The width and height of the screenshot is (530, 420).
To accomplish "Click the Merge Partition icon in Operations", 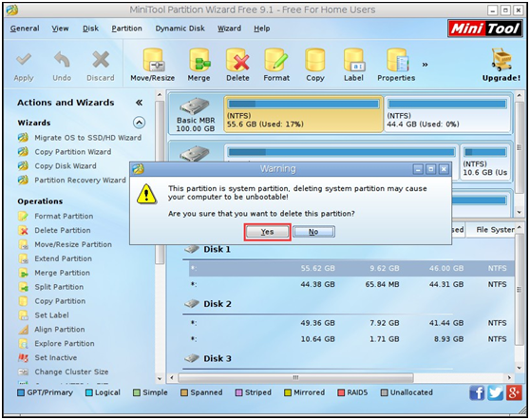I will [24, 273].
